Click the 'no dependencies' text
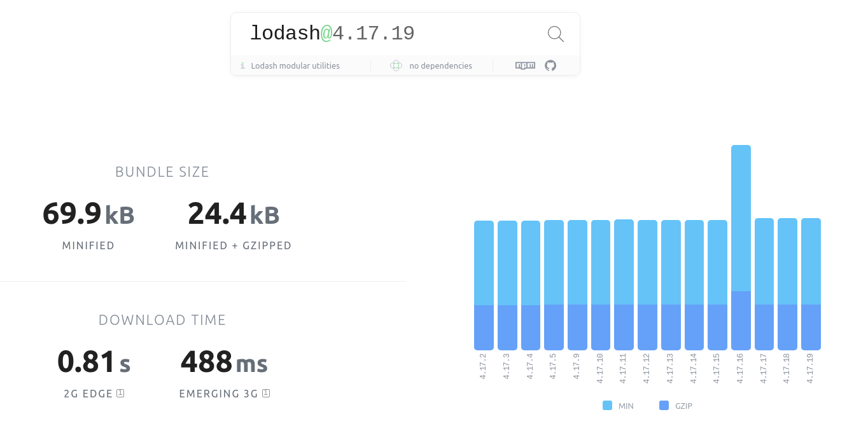Image resolution: width=868 pixels, height=426 pixels. 440,65
